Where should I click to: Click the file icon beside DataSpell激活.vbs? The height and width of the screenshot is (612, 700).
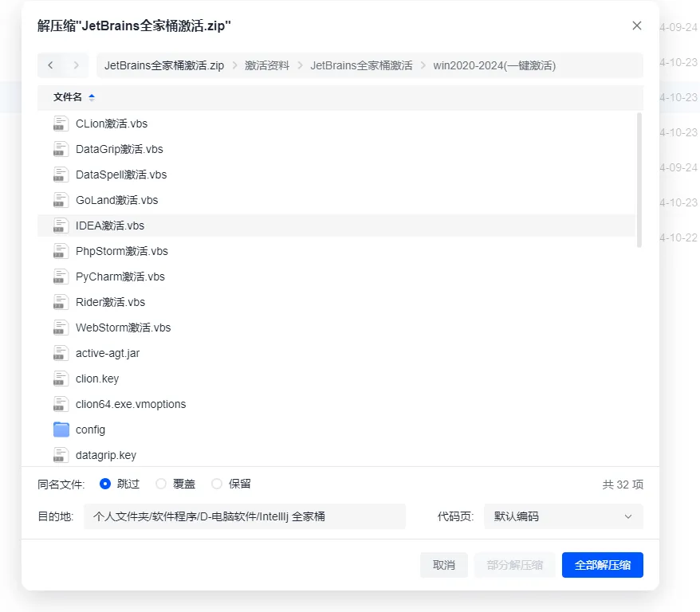tap(61, 175)
